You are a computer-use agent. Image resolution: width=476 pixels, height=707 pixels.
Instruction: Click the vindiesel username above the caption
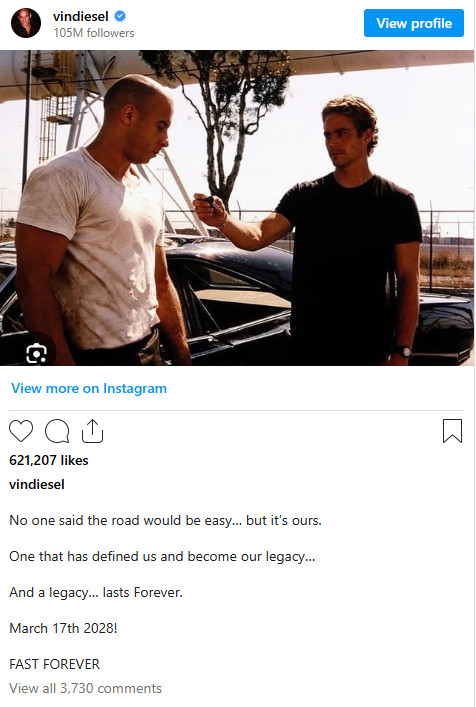point(37,485)
